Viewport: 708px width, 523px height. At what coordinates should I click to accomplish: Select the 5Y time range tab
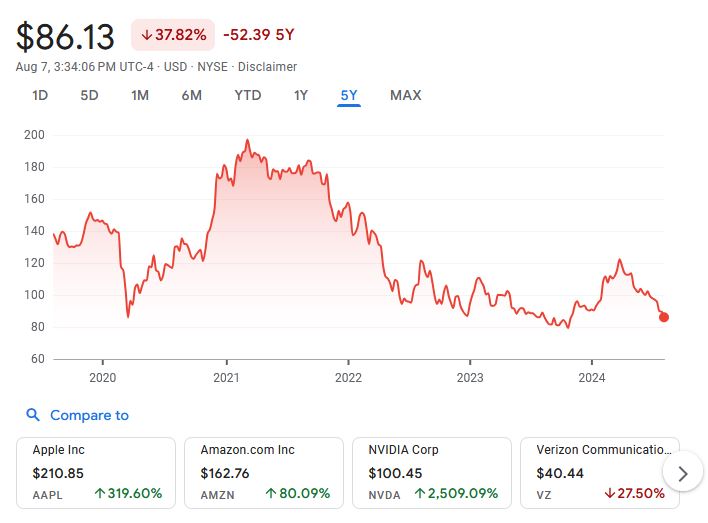coord(349,95)
